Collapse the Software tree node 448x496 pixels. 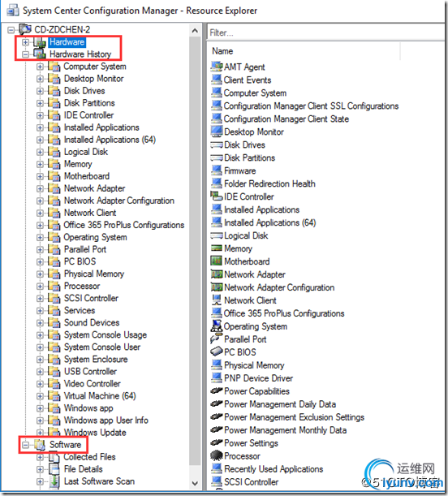[x=25, y=445]
